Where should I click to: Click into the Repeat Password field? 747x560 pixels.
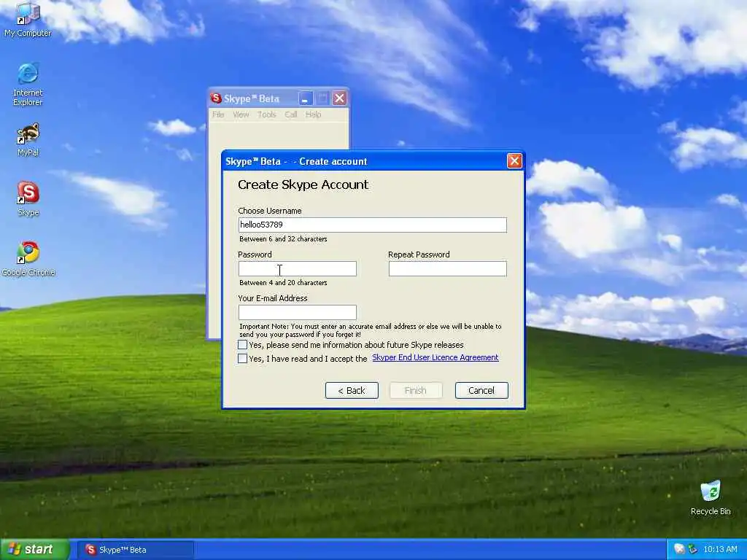(447, 268)
